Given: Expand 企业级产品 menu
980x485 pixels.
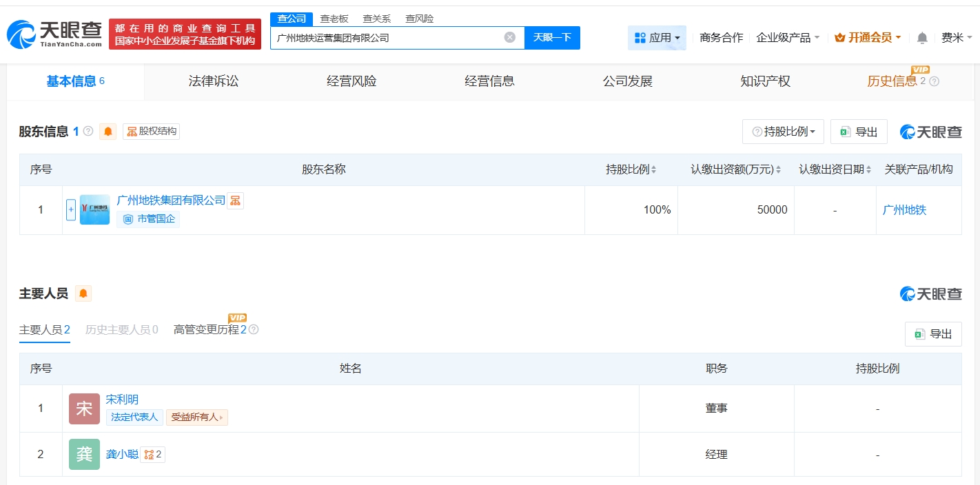Looking at the screenshot, I should coord(788,38).
